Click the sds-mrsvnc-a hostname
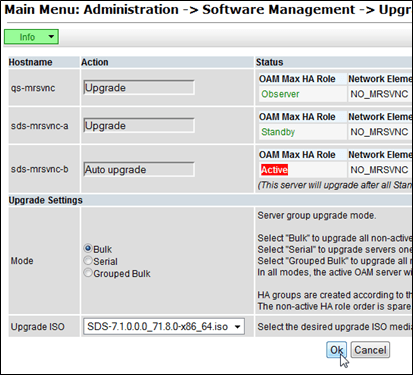The width and height of the screenshot is (413, 375). (40, 126)
